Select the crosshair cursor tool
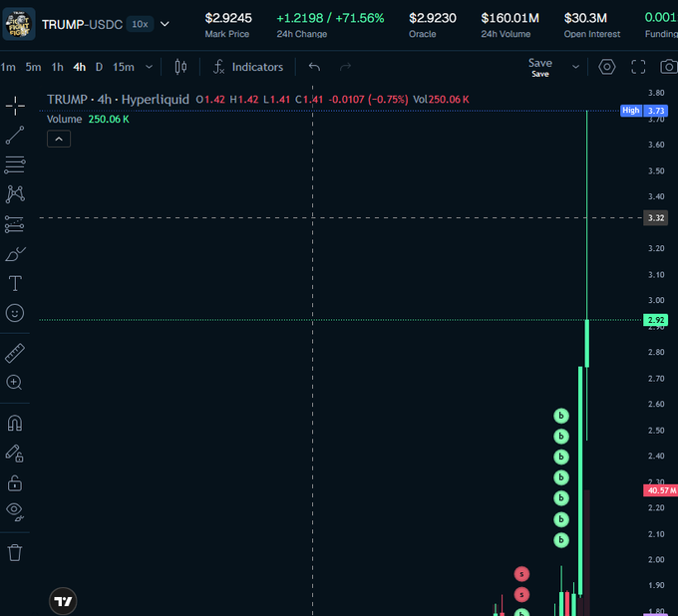The height and width of the screenshot is (616, 678). coord(15,106)
